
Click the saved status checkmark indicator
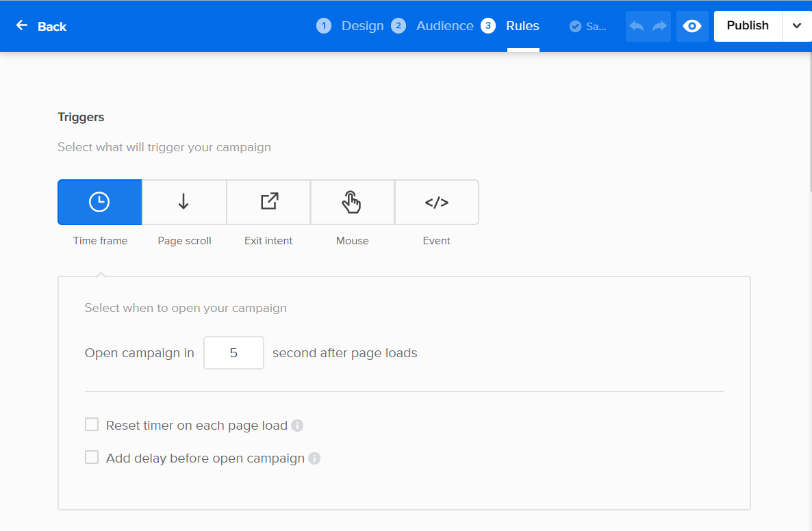coord(576,27)
